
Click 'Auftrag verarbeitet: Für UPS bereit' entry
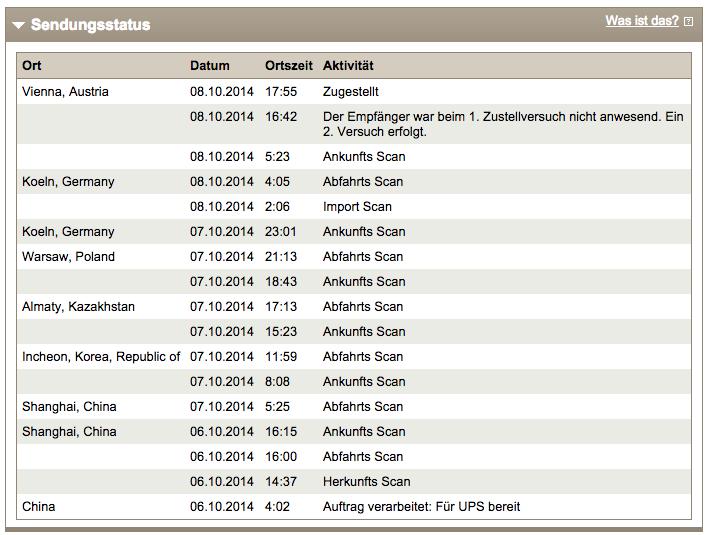(x=421, y=507)
